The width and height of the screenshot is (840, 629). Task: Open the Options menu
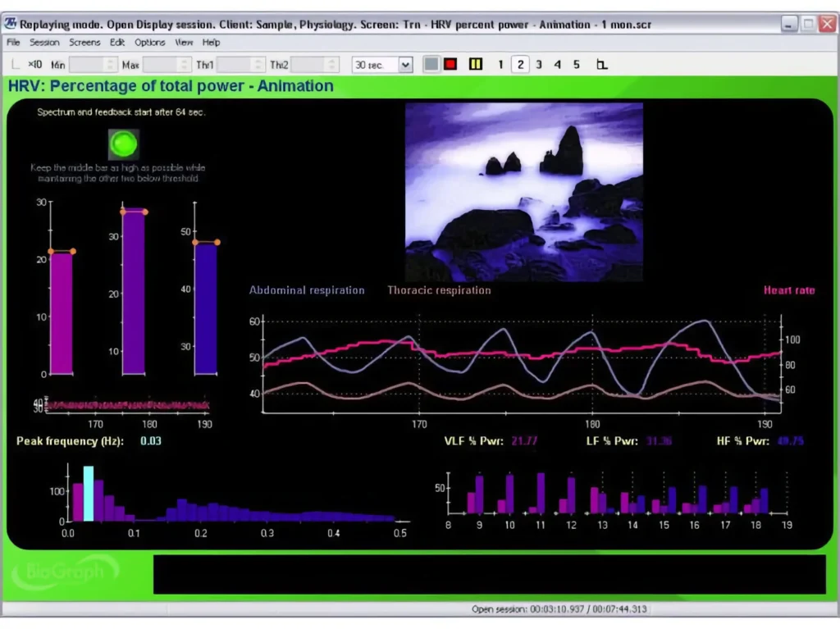click(x=149, y=43)
